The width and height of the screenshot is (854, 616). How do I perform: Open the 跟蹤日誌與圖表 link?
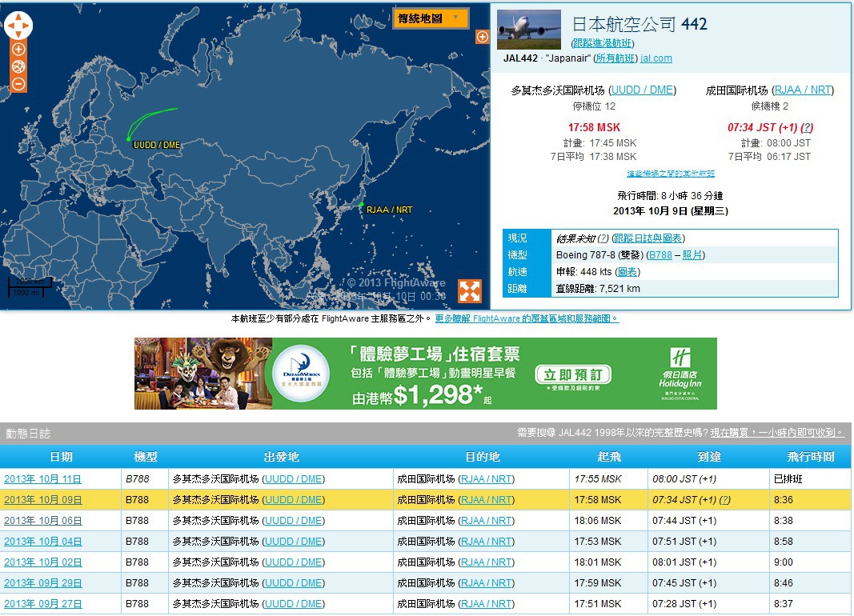647,238
